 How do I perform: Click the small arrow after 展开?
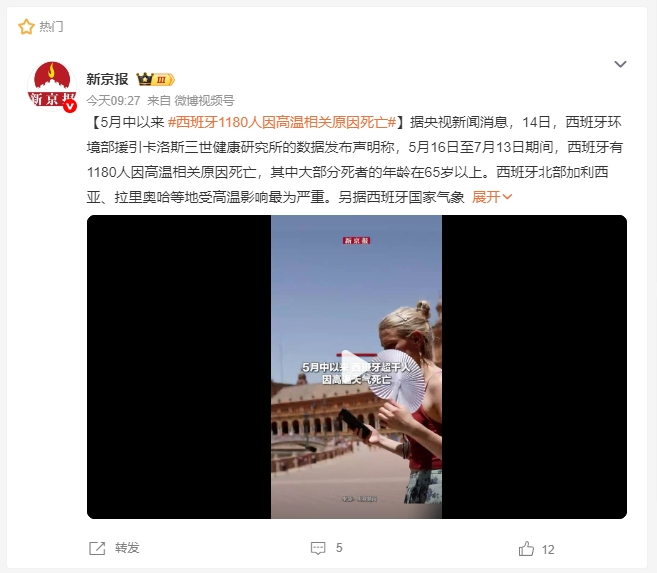(507, 197)
